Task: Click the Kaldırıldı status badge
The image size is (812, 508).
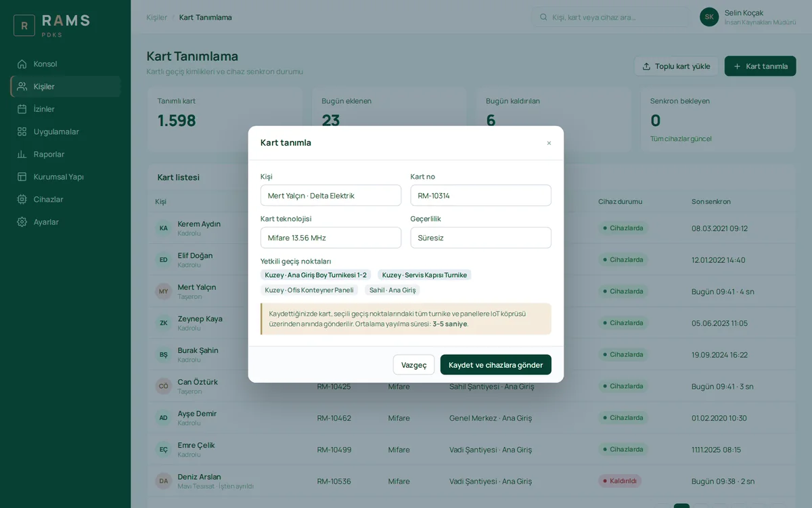Action: 620,481
